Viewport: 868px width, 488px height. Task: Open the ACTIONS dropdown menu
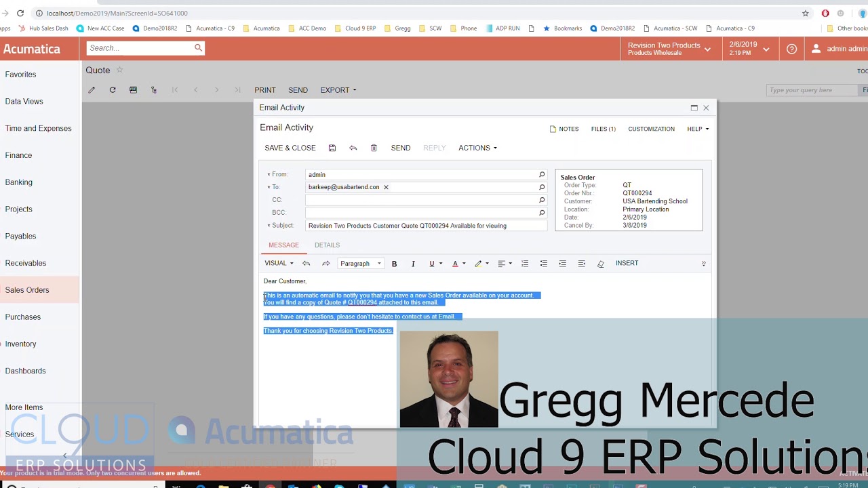pyautogui.click(x=477, y=148)
